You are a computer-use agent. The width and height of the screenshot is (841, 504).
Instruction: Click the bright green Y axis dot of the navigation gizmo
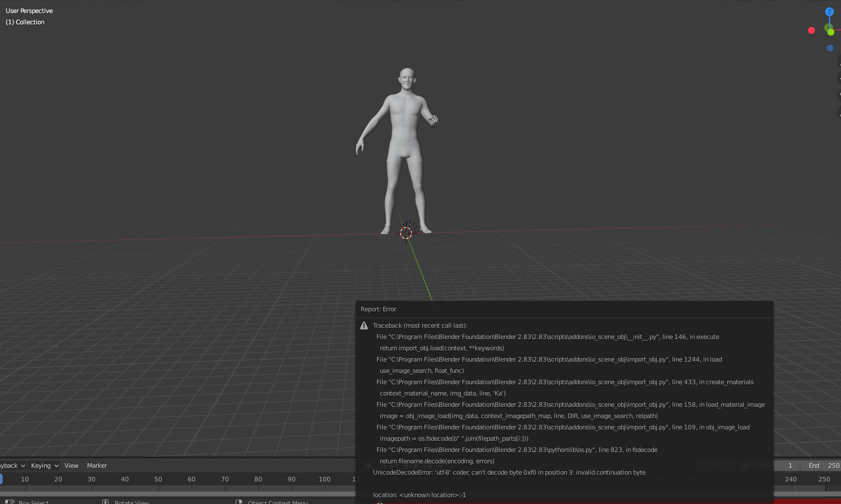tap(831, 32)
